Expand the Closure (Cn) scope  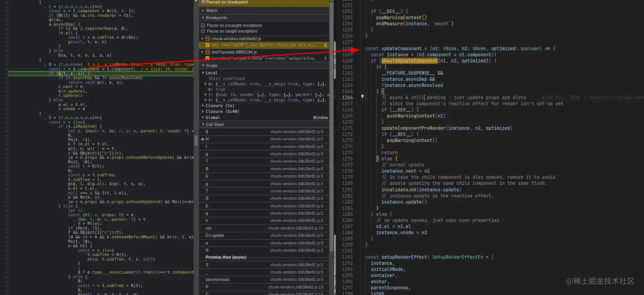coord(203,106)
